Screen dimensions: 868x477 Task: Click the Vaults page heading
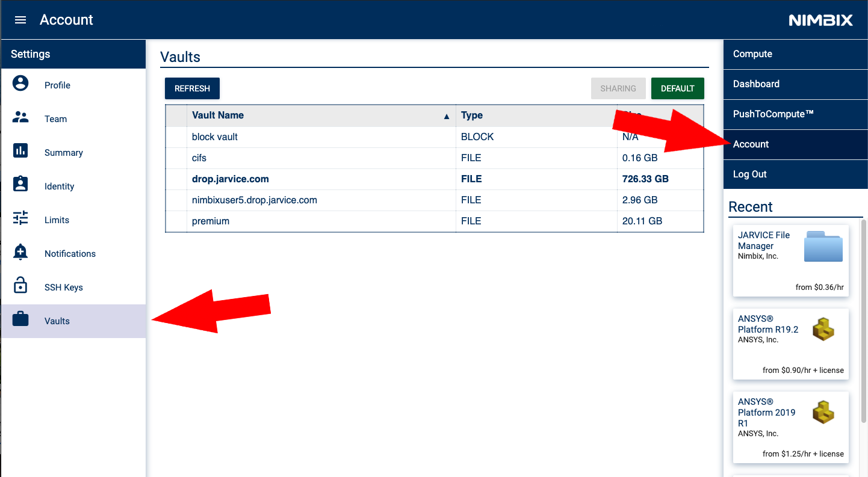pos(180,57)
